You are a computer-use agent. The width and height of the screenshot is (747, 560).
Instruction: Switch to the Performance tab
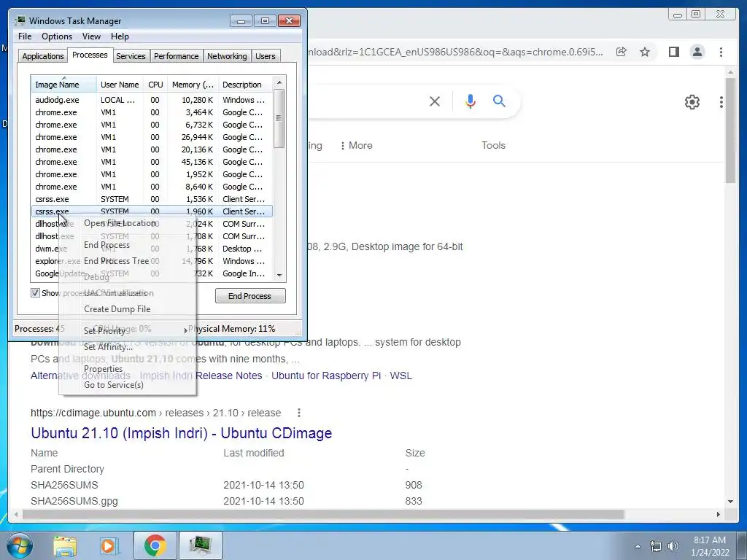[177, 55]
